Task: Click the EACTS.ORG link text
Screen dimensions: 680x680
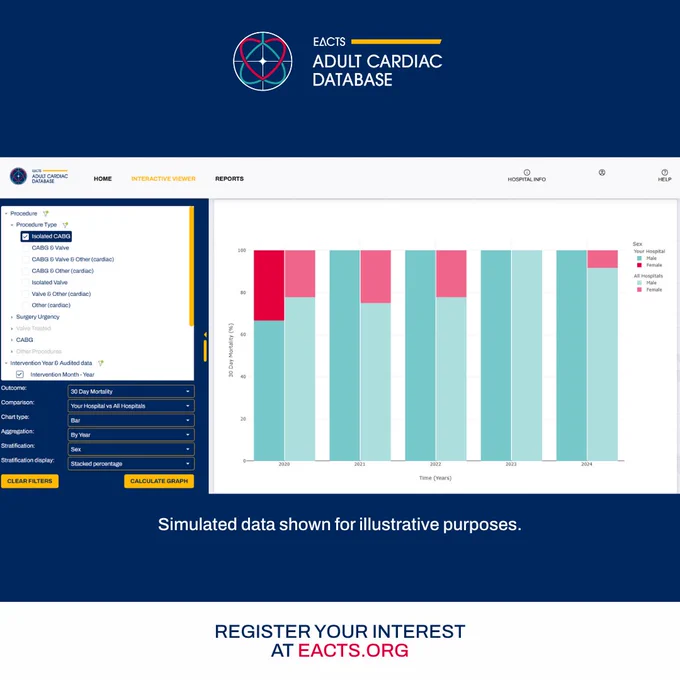Action: [x=353, y=651]
